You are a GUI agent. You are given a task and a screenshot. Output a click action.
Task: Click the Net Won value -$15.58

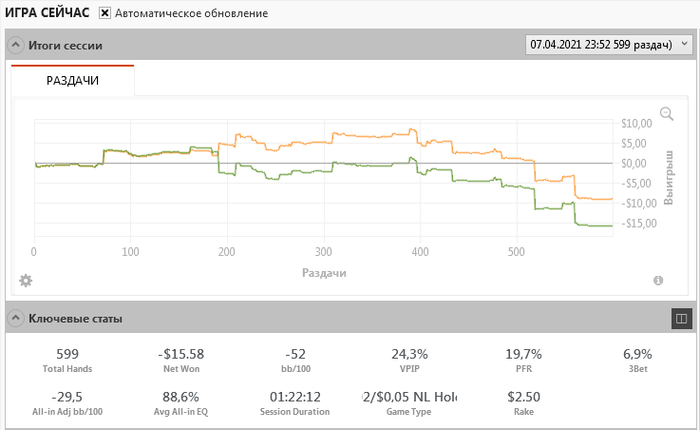click(181, 354)
